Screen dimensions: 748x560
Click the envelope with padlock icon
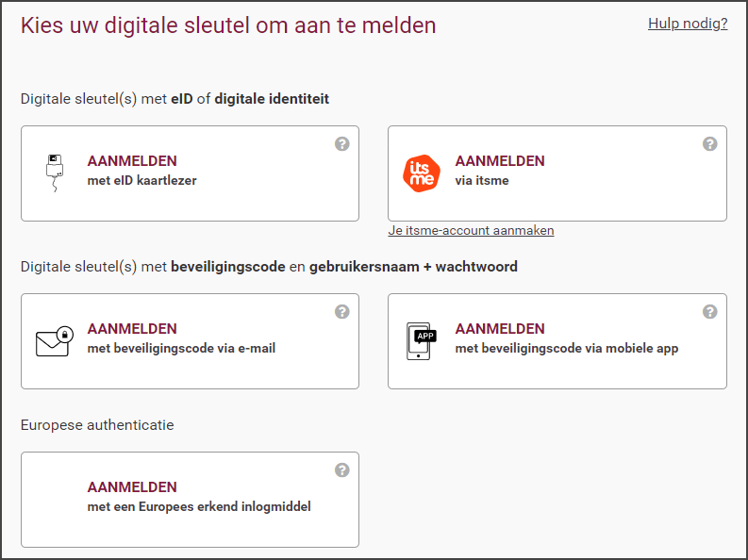click(55, 341)
